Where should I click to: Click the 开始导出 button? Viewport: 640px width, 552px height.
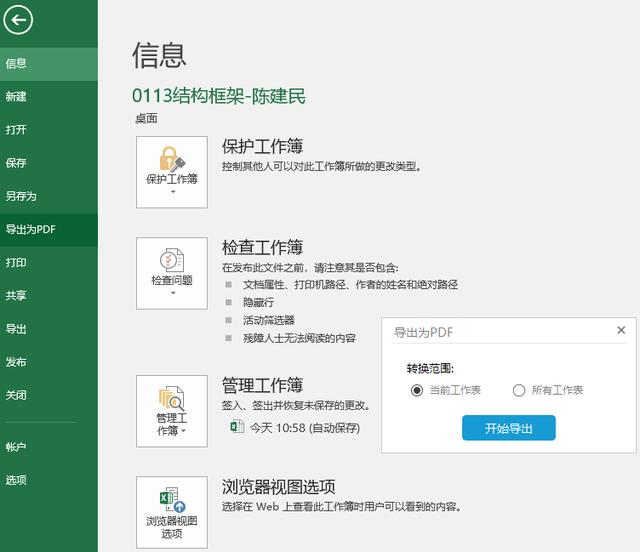click(509, 428)
